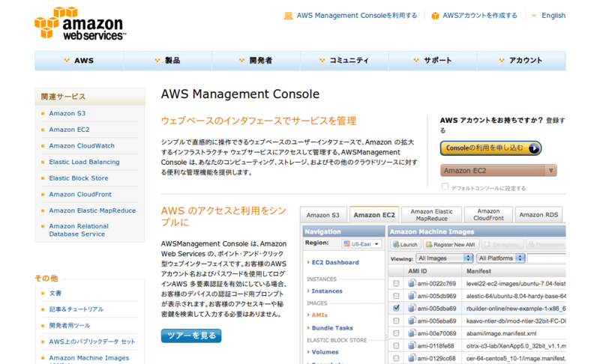Tick the checkbox for ami-0022c769
This screenshot has width=600, height=364.
[x=396, y=283]
